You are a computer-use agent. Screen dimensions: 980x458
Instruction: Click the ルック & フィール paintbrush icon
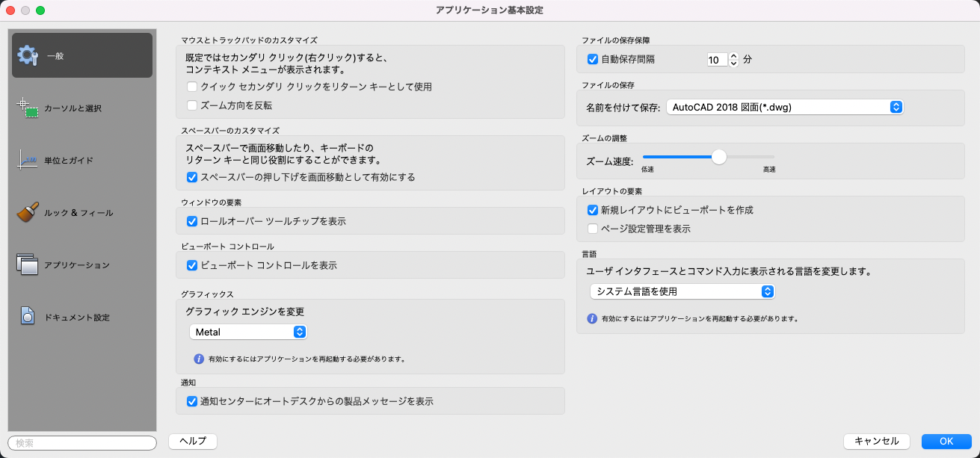(28, 212)
